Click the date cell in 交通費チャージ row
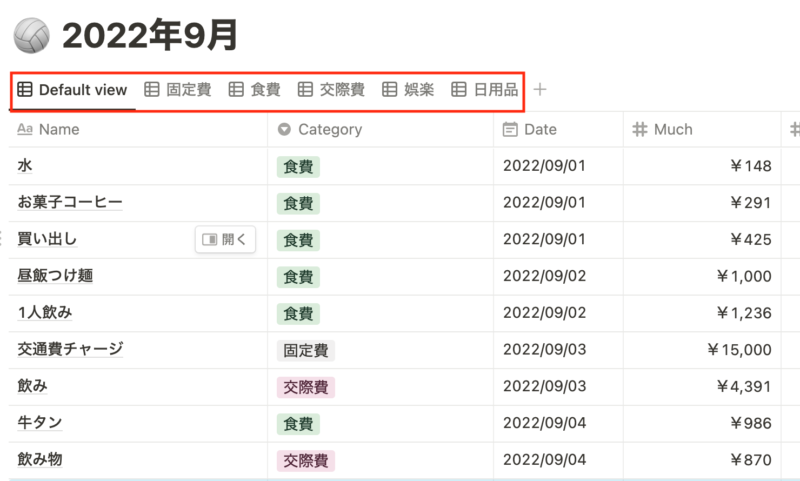 pyautogui.click(x=558, y=350)
